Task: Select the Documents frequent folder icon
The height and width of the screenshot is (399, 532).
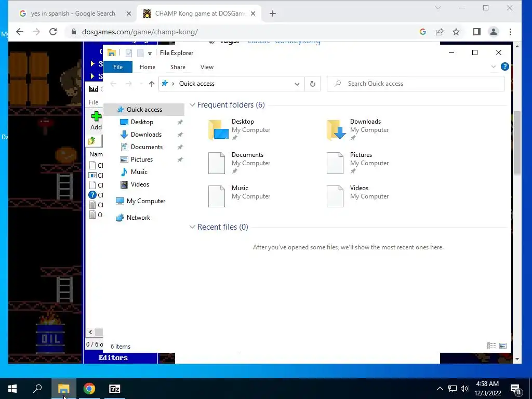Action: pyautogui.click(x=217, y=163)
